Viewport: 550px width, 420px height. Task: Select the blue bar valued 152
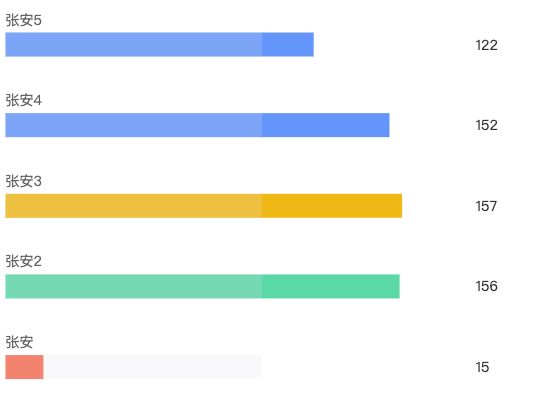pos(197,125)
